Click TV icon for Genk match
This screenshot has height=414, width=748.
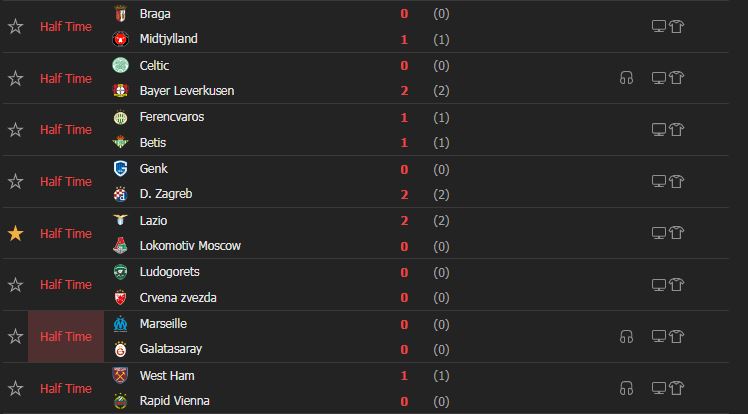pos(659,181)
